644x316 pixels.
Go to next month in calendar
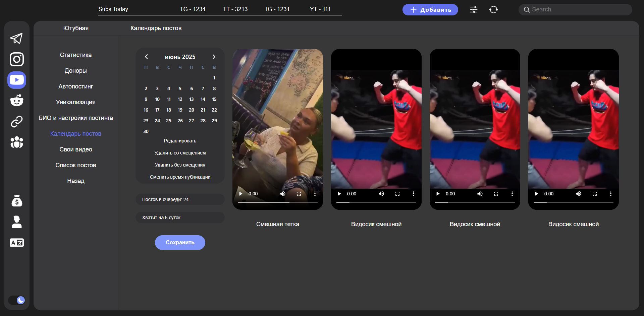(214, 57)
